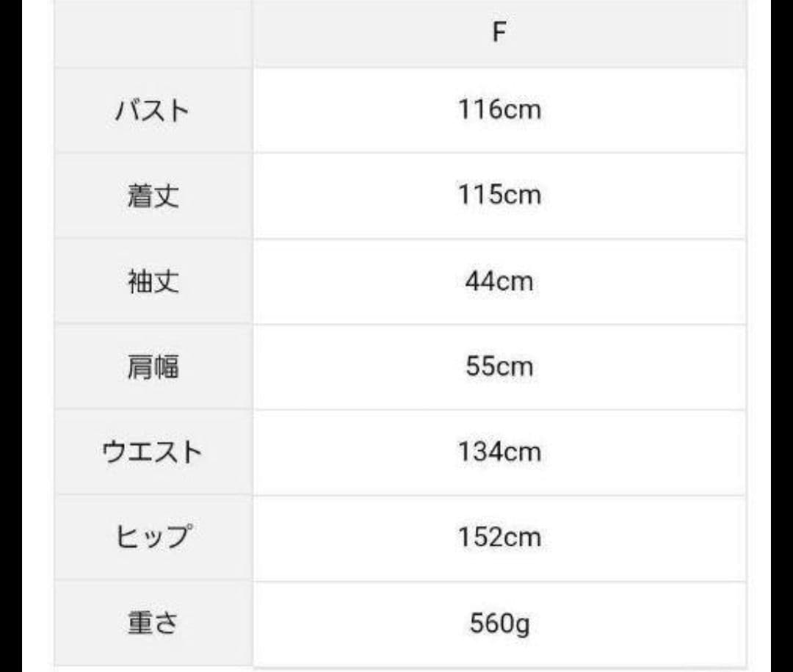Click the ヒップ row label
This screenshot has width=793, height=672.
tap(153, 537)
